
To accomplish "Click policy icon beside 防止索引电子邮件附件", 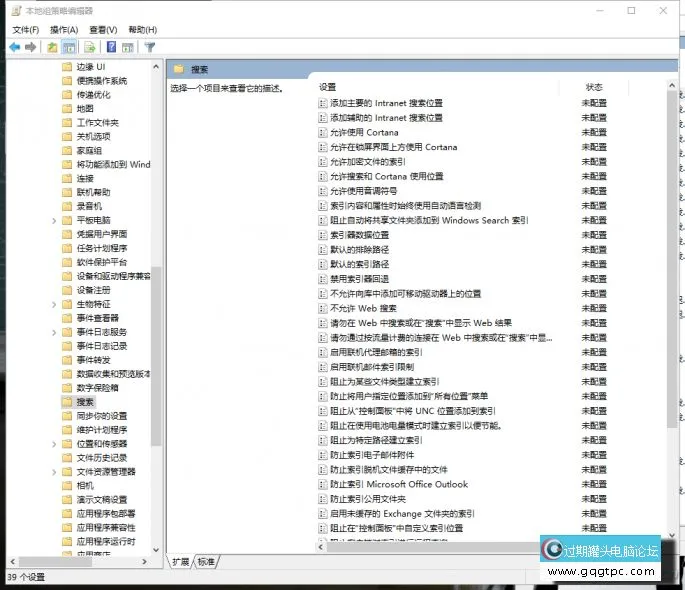I will click(323, 455).
